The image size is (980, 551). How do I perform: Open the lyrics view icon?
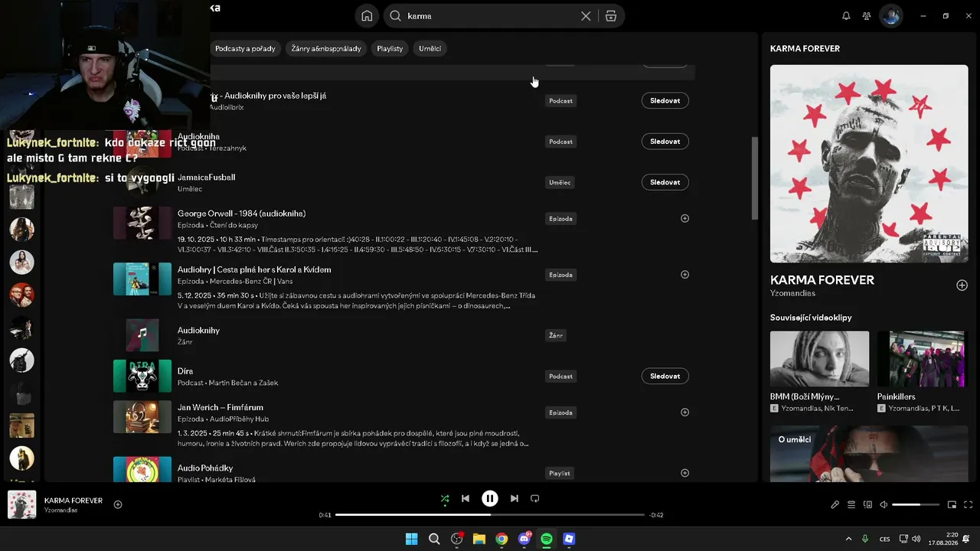(x=835, y=504)
